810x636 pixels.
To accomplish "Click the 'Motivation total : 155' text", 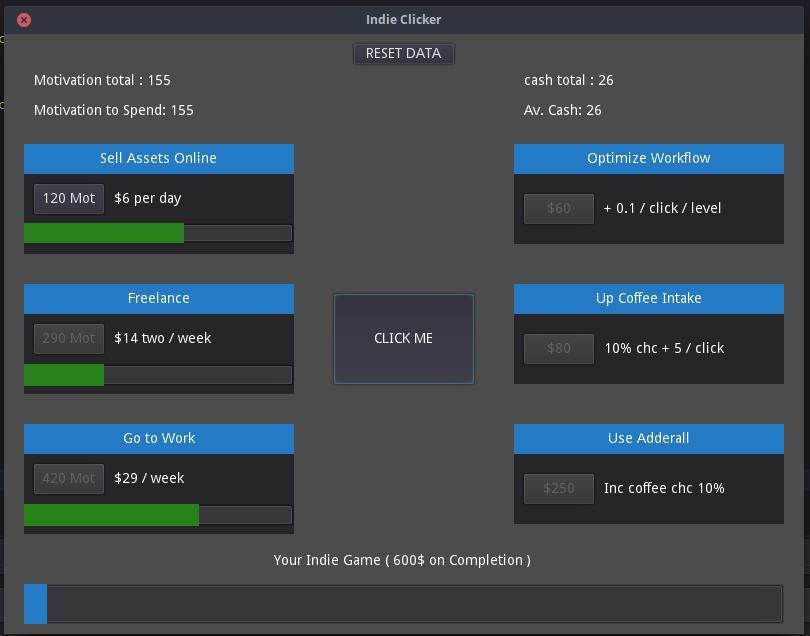I will coord(102,81).
